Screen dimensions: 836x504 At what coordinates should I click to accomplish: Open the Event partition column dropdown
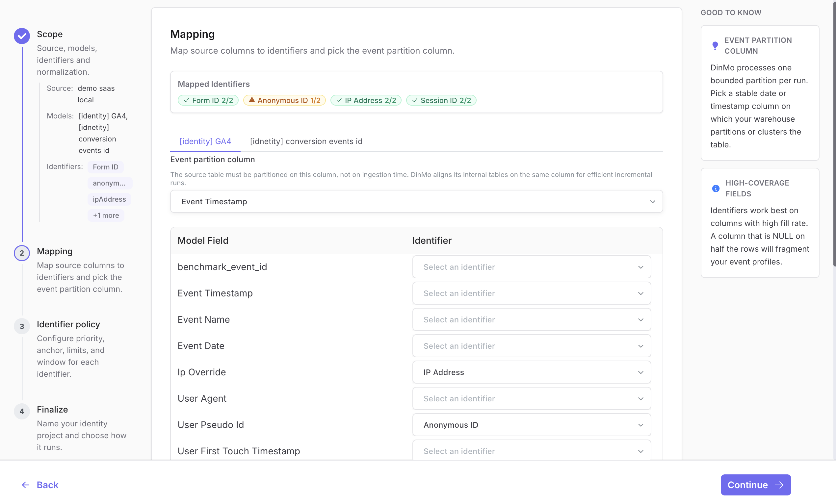tap(416, 201)
